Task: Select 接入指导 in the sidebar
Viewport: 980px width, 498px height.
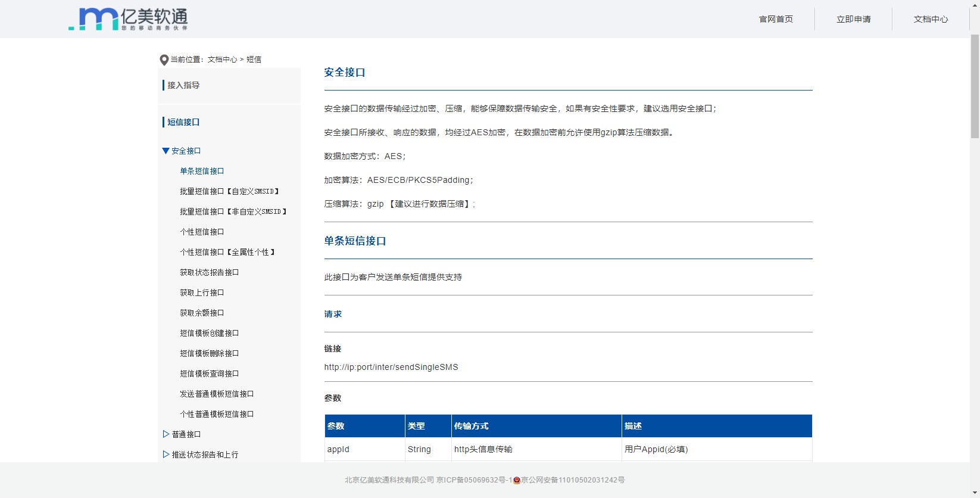Action: (x=183, y=85)
